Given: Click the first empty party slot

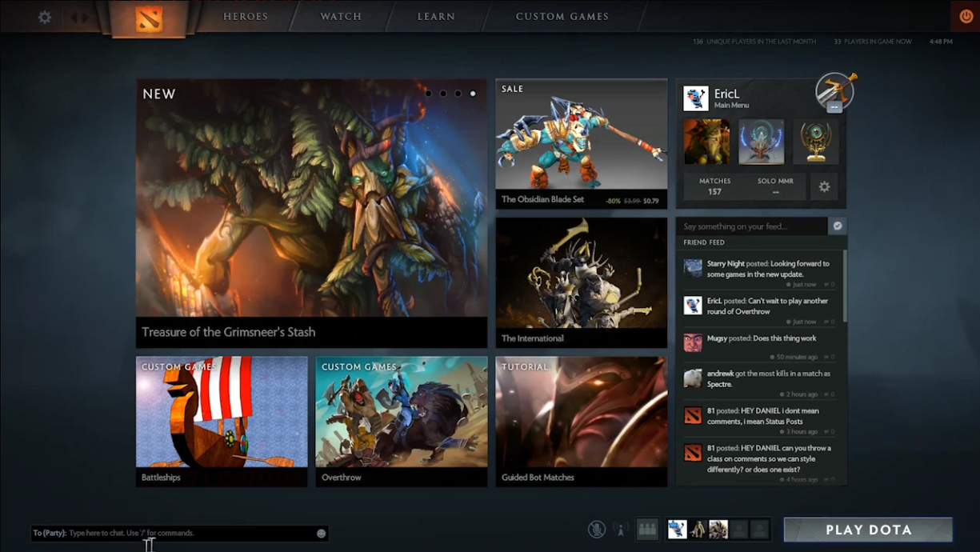Looking at the screenshot, I should [739, 529].
